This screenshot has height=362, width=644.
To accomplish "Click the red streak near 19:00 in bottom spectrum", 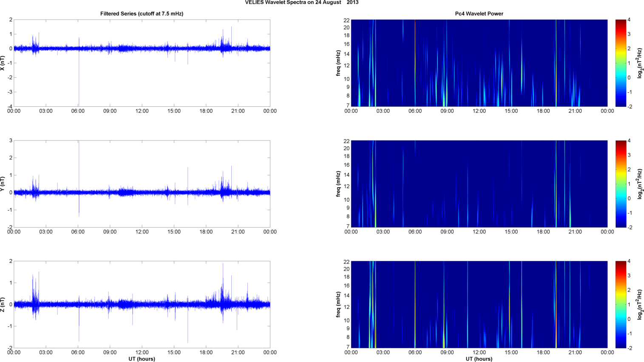I will pos(556,323).
